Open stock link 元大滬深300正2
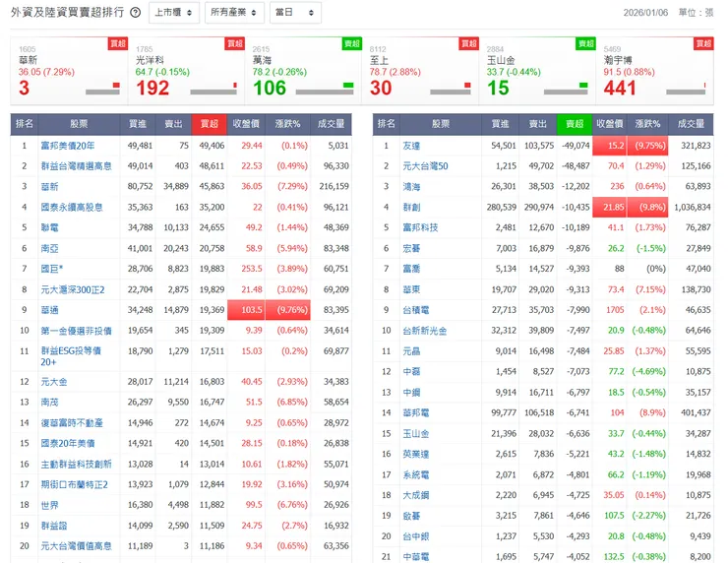 pos(73,289)
